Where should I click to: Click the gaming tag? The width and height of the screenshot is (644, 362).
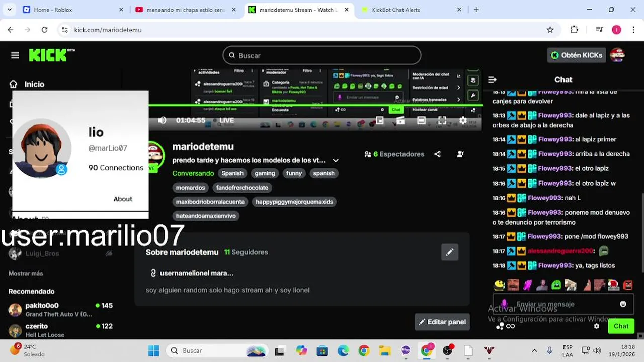[x=265, y=173]
